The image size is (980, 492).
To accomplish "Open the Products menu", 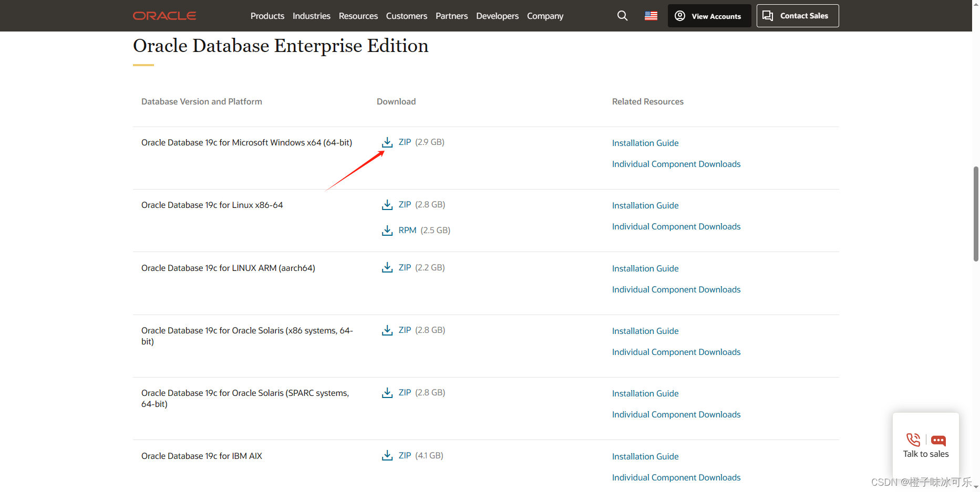I will 267,16.
